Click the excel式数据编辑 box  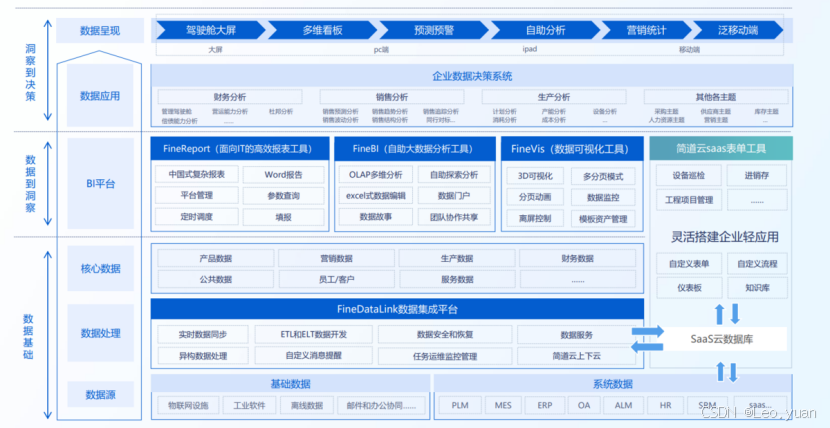tap(375, 195)
